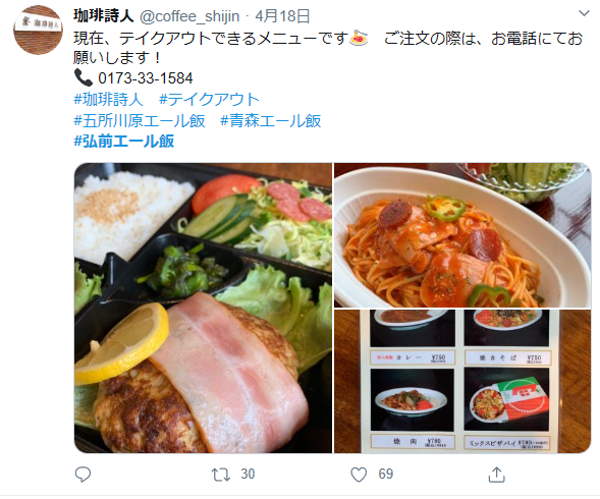Open the #テイクアウト hashtag link

pyautogui.click(x=209, y=99)
